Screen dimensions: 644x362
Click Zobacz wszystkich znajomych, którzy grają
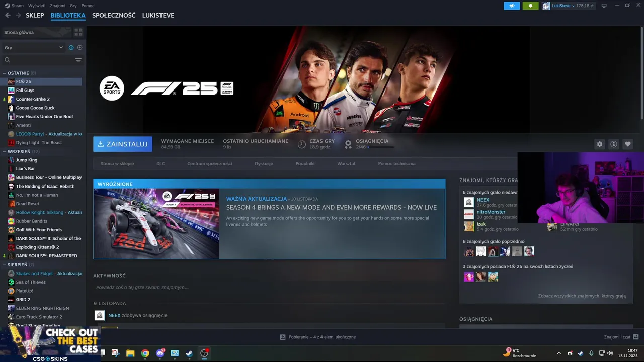click(x=582, y=296)
